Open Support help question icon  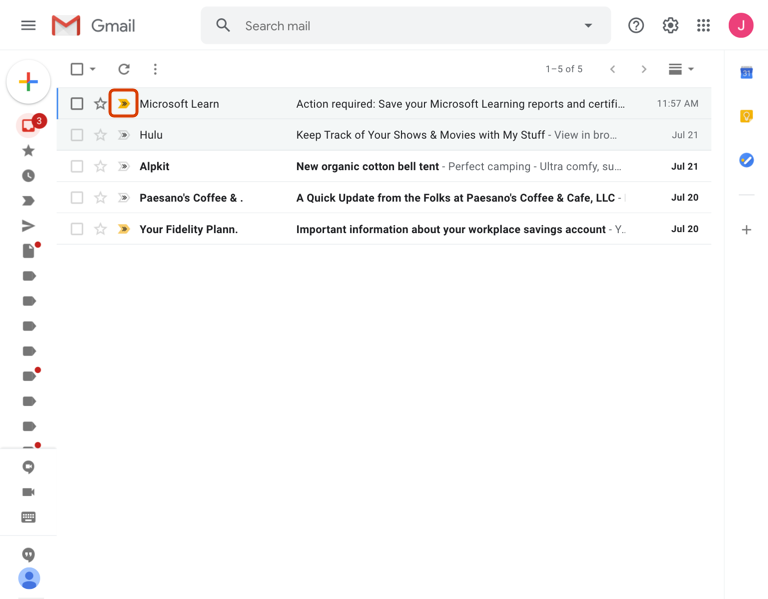point(636,26)
